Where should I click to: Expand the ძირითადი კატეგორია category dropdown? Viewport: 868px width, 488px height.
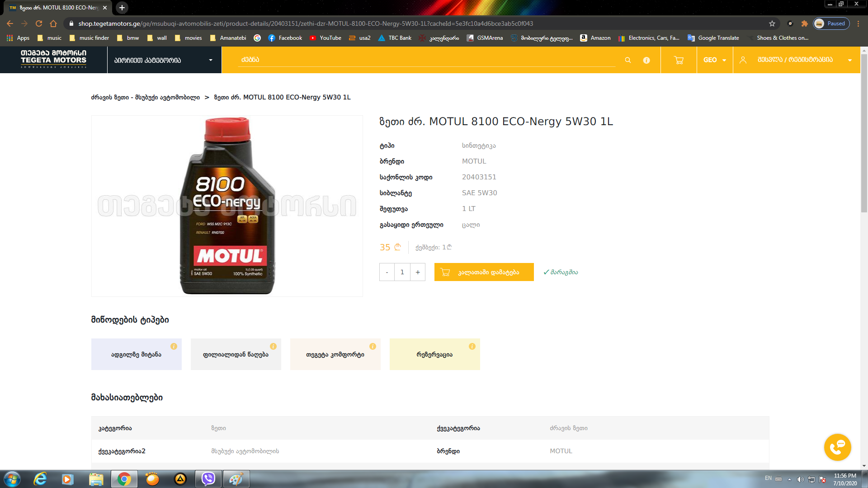(164, 60)
